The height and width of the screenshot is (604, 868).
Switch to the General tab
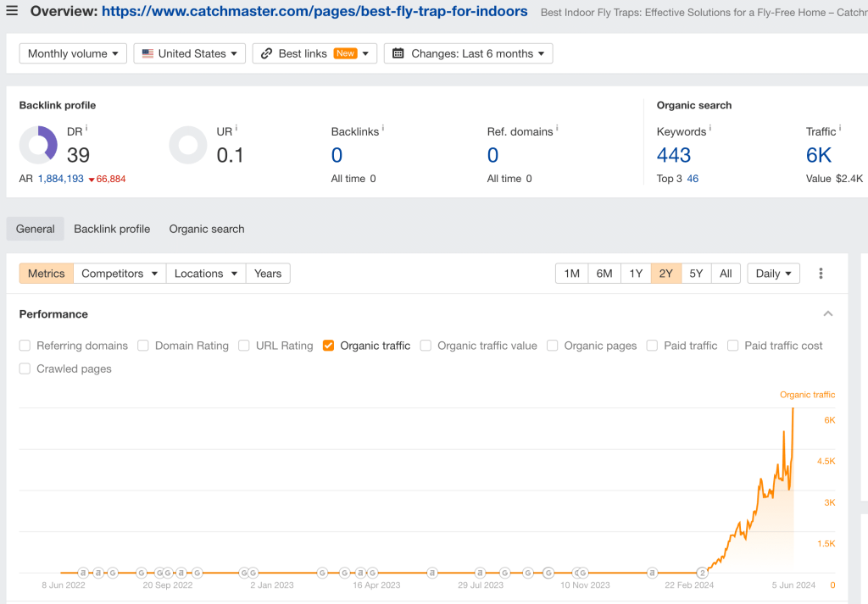pyautogui.click(x=36, y=229)
